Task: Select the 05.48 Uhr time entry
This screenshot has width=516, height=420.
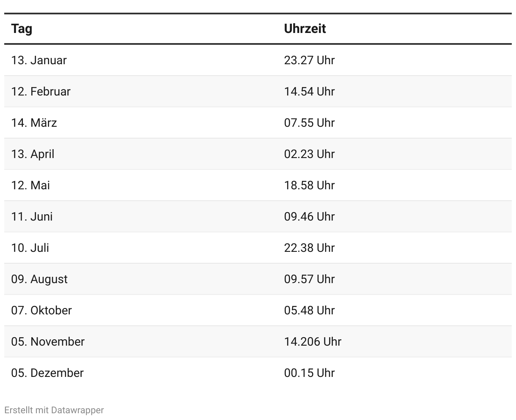Action: click(x=309, y=310)
